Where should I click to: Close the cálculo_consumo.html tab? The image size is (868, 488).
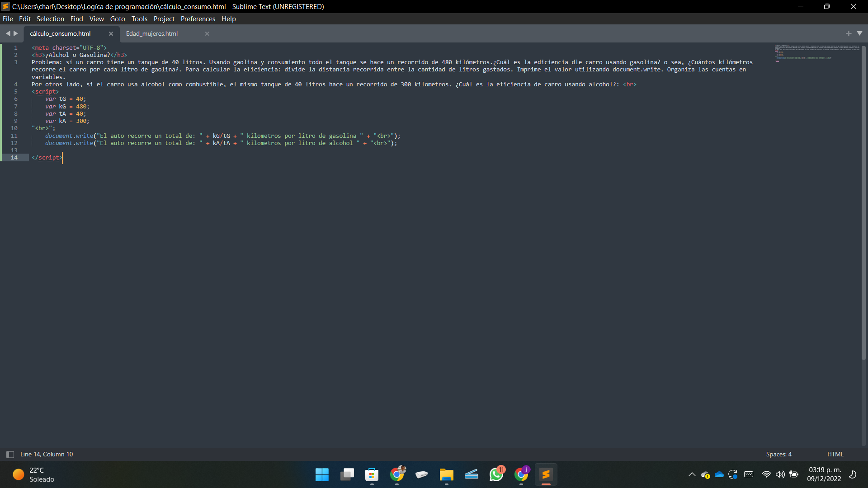pyautogui.click(x=111, y=34)
